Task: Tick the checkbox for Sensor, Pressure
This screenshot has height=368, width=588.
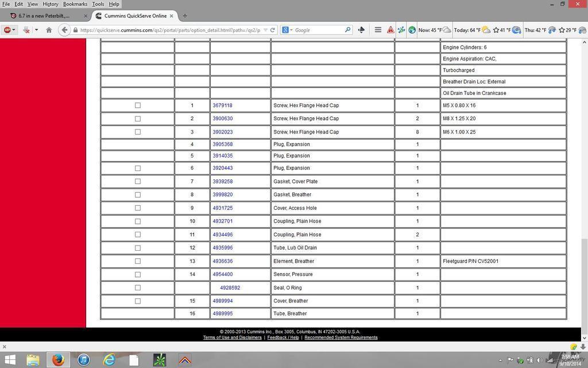Action: tap(138, 274)
